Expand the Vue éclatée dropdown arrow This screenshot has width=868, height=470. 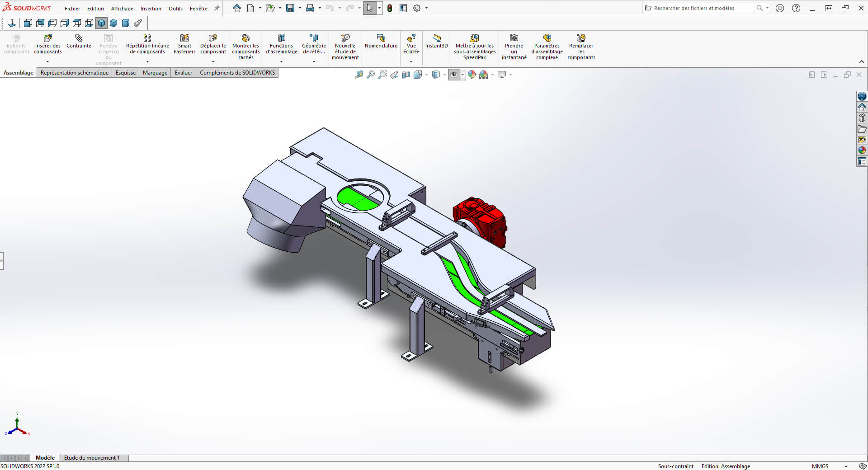tap(411, 62)
